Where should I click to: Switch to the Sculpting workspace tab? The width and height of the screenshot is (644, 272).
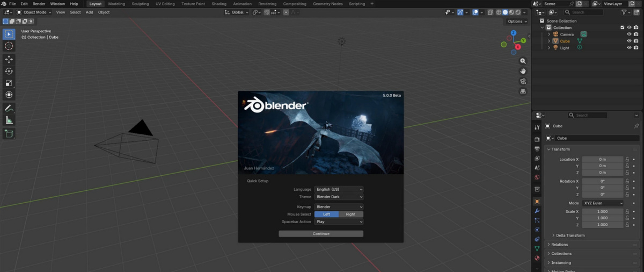pos(140,4)
